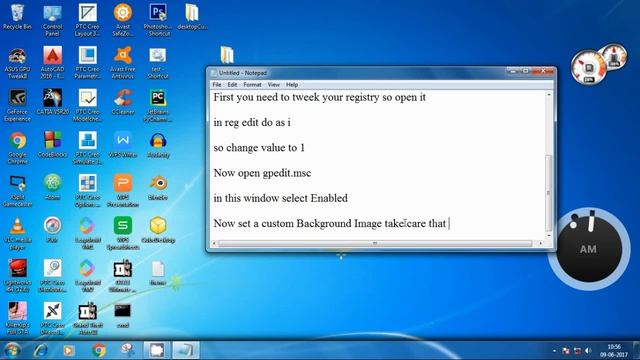Select the Lightworks desktop icon

click(17, 276)
